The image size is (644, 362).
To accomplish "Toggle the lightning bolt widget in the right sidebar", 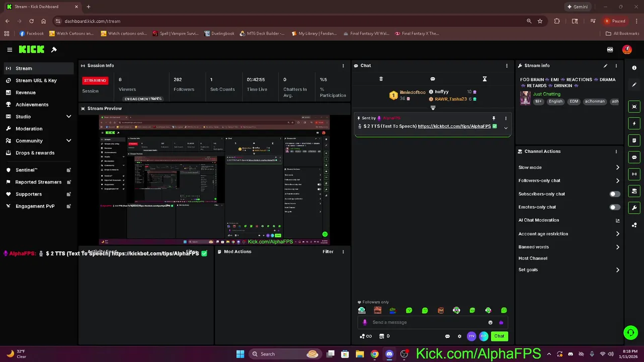I will 634,123.
